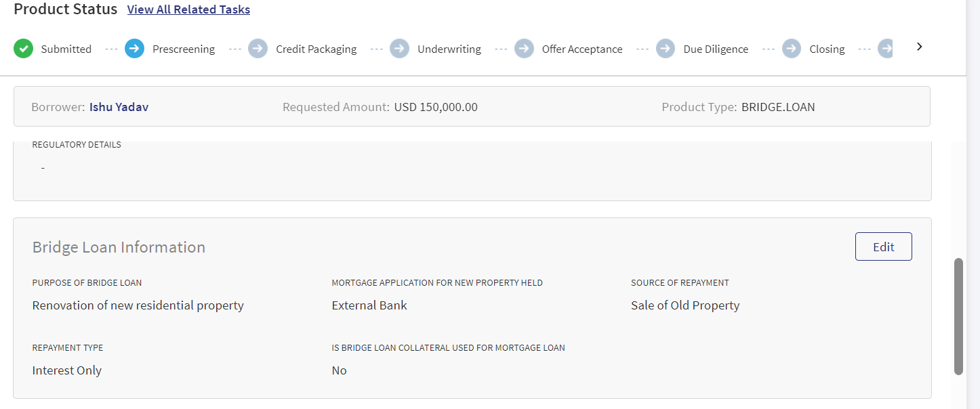Select the Prescreening stage label
980x409 pixels.
[x=184, y=49]
